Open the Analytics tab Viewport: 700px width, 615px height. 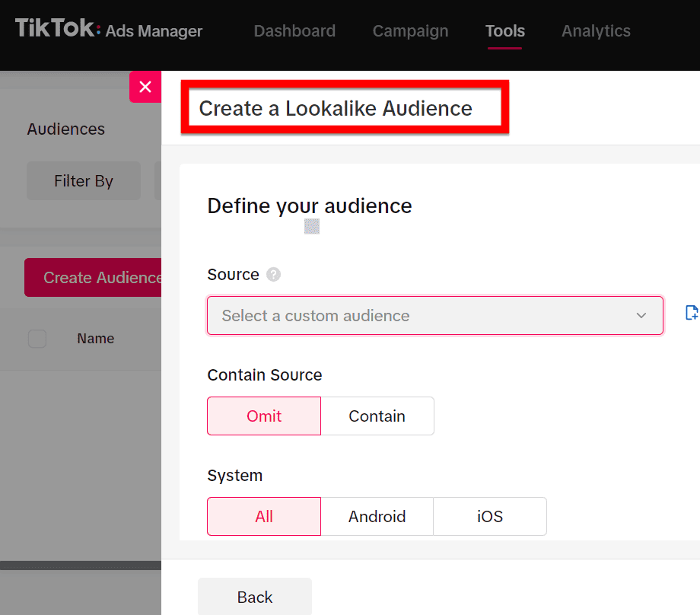(596, 30)
